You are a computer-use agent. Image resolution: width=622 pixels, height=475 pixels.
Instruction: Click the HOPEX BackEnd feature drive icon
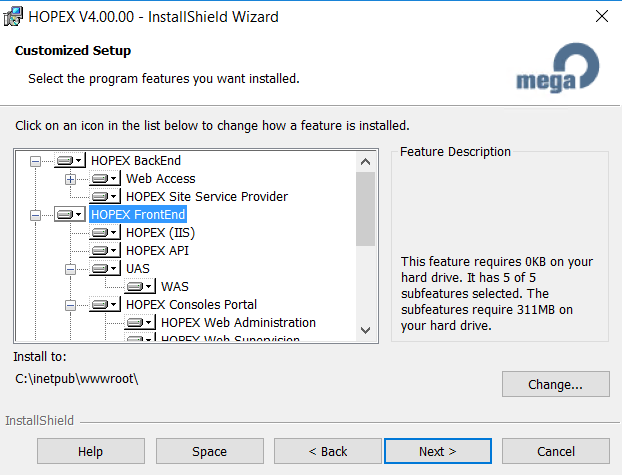[x=69, y=160]
